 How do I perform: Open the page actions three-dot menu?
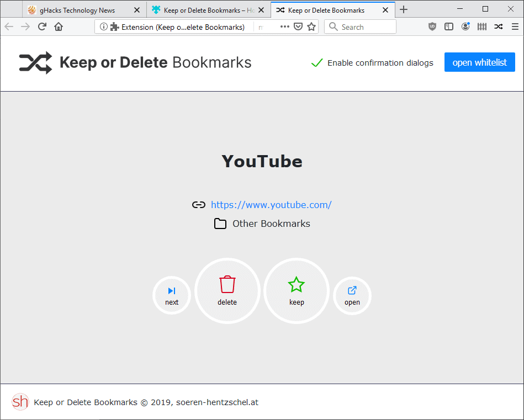(x=285, y=26)
